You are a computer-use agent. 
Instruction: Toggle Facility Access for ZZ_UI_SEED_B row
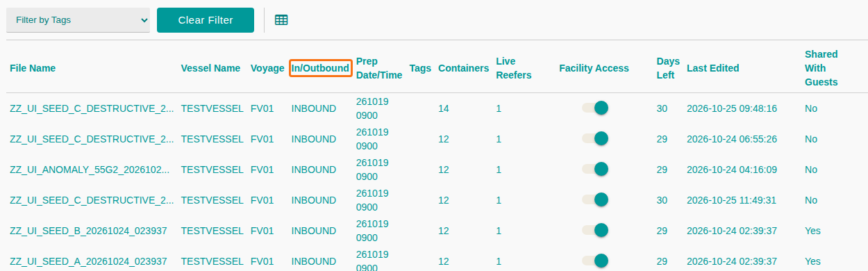[x=595, y=230]
